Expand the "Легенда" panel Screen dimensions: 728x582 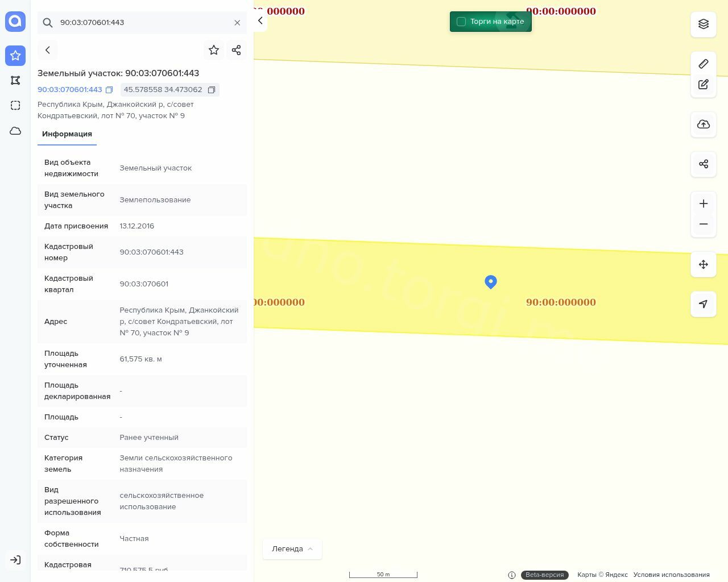click(292, 549)
